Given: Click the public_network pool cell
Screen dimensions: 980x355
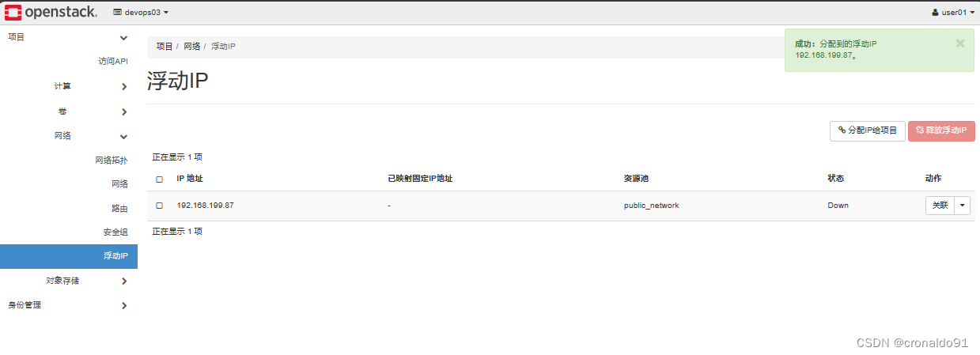Looking at the screenshot, I should [651, 206].
